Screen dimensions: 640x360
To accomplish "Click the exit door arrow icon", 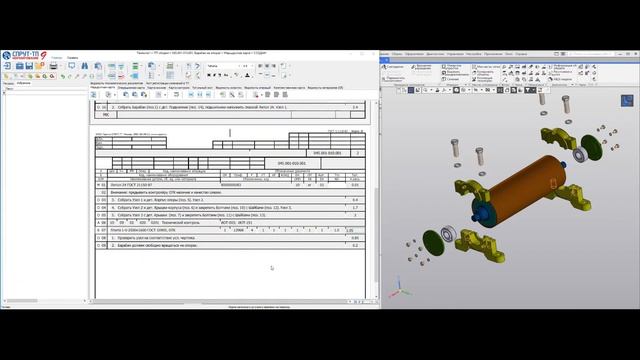I will (7, 66).
